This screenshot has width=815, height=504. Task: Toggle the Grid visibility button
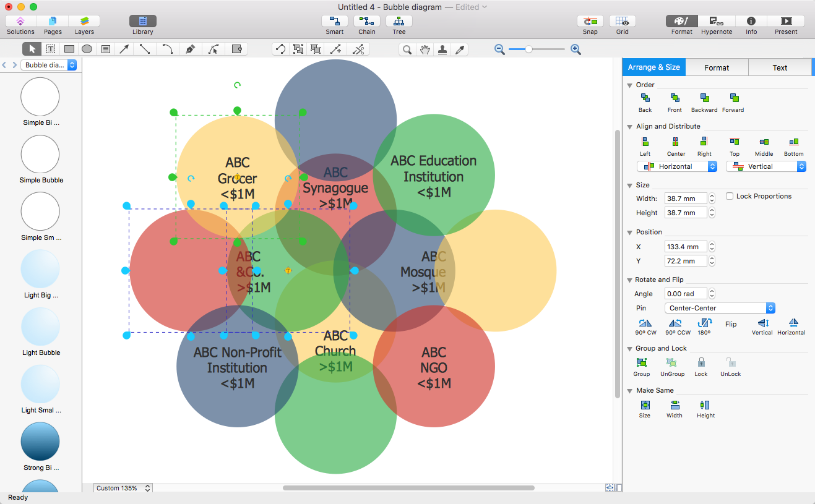(x=622, y=22)
